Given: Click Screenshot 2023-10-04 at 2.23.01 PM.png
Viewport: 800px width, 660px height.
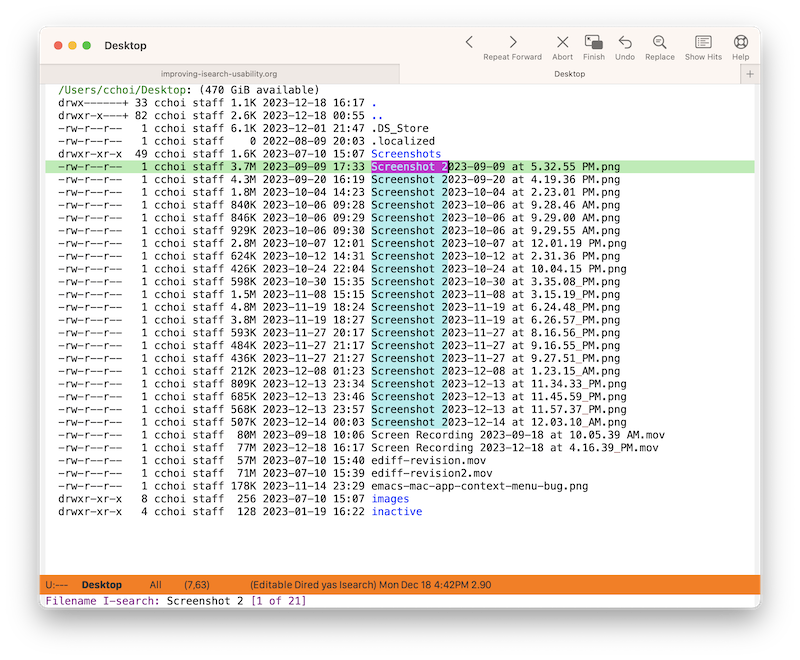Looking at the screenshot, I should (495, 192).
